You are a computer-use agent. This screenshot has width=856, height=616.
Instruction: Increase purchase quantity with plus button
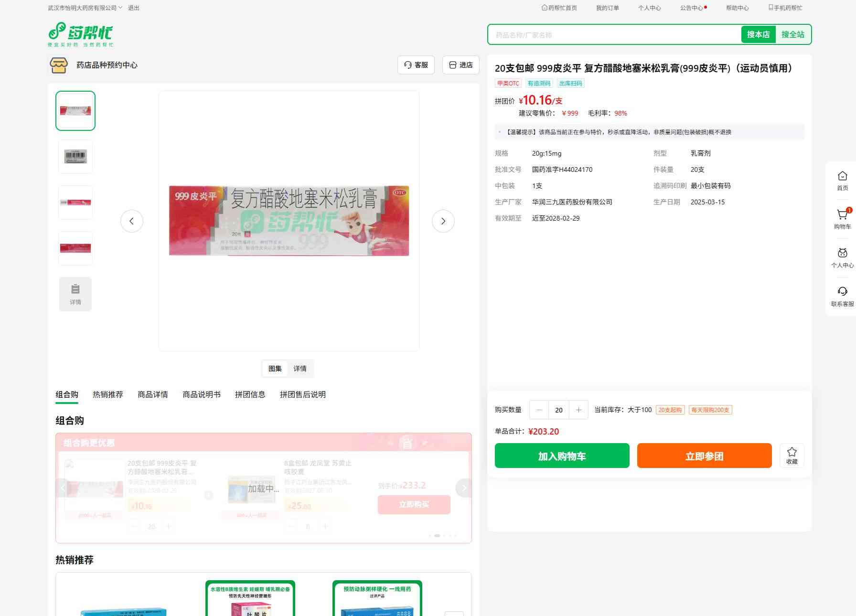tap(578, 410)
